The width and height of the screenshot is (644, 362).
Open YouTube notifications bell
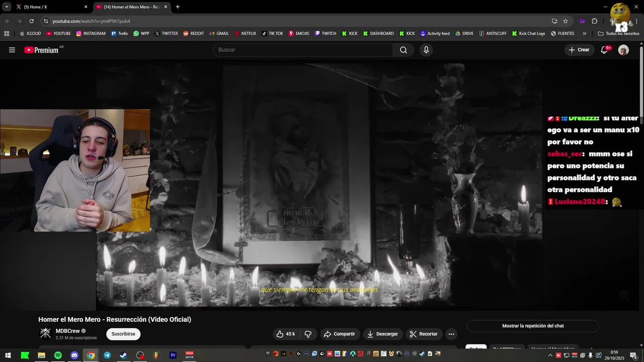tap(605, 50)
